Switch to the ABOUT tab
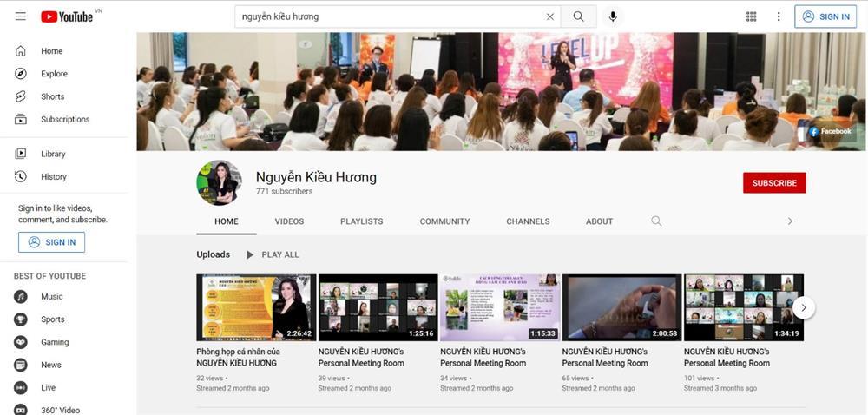The image size is (868, 415). (600, 221)
